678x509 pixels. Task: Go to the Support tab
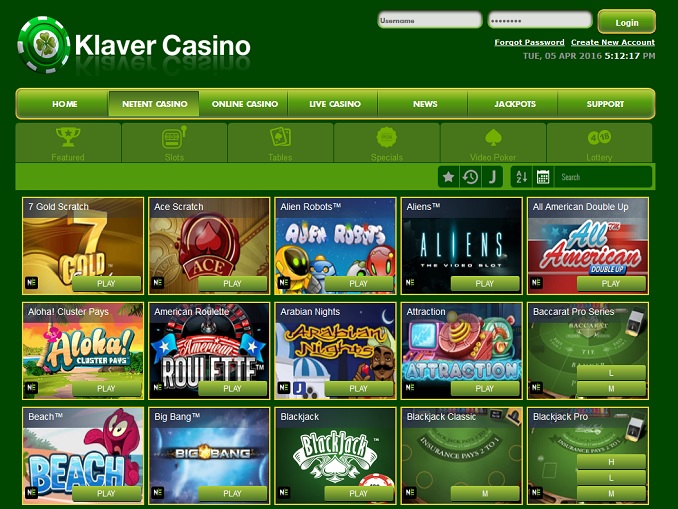tap(605, 104)
